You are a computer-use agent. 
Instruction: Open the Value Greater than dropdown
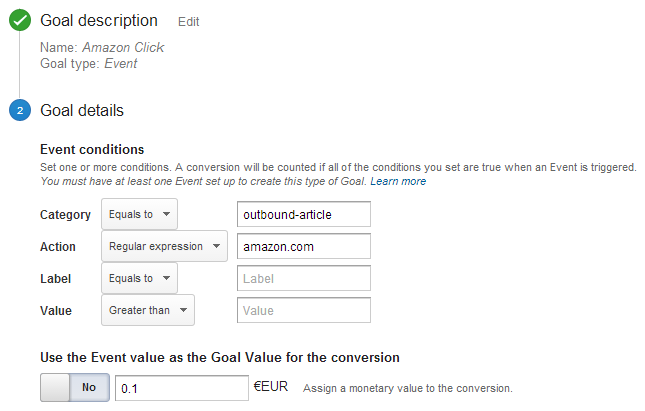[148, 310]
